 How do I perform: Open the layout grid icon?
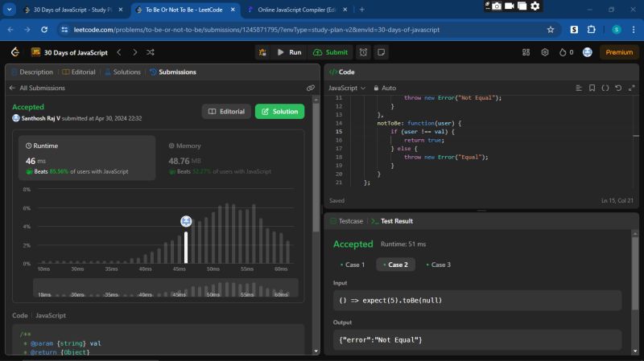526,52
